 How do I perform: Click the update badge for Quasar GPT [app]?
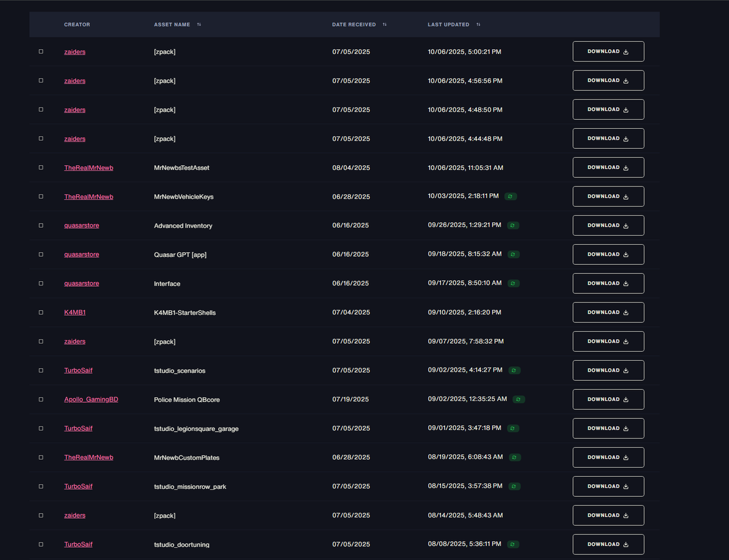(513, 254)
